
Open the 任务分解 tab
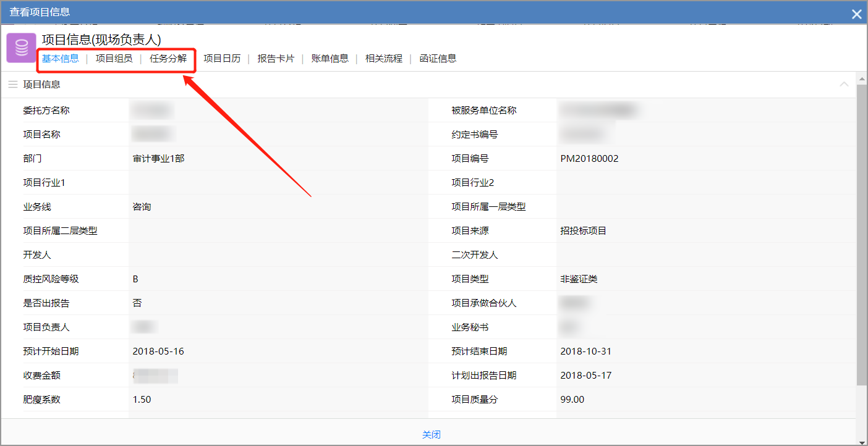coord(168,59)
